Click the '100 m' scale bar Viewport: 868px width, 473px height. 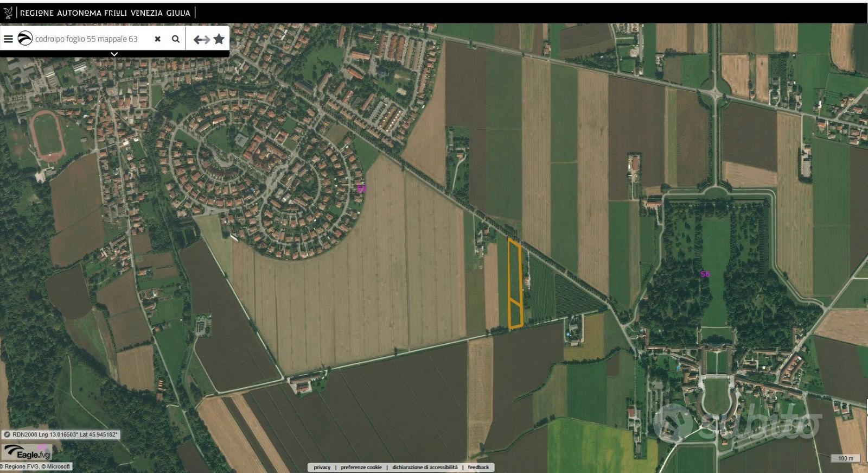[x=845, y=458]
